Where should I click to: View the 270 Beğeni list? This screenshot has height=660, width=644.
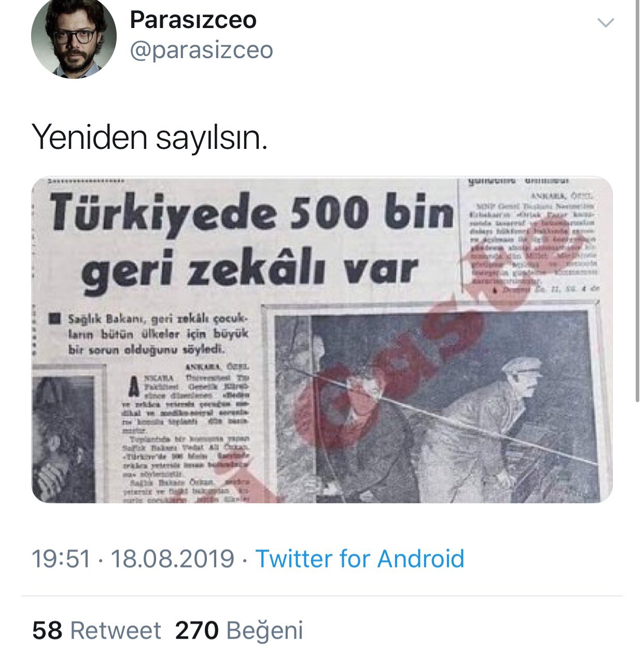click(x=239, y=630)
